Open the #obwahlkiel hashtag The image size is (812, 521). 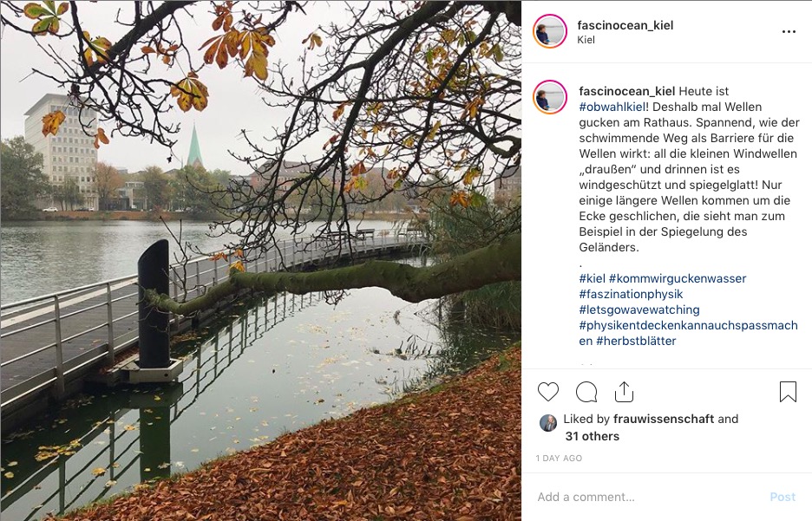pos(612,107)
